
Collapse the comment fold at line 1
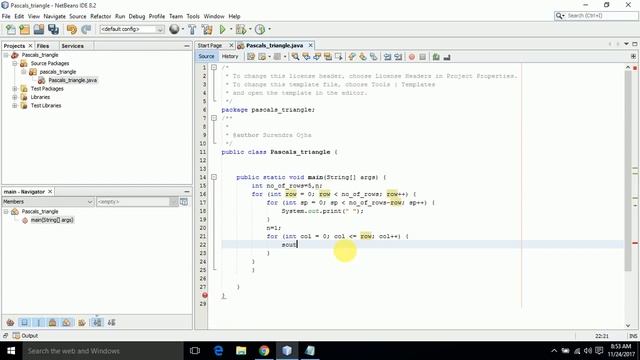pyautogui.click(x=214, y=67)
